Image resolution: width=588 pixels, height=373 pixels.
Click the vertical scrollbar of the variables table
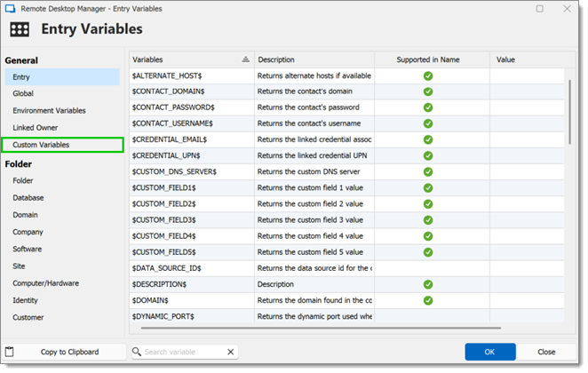click(569, 112)
